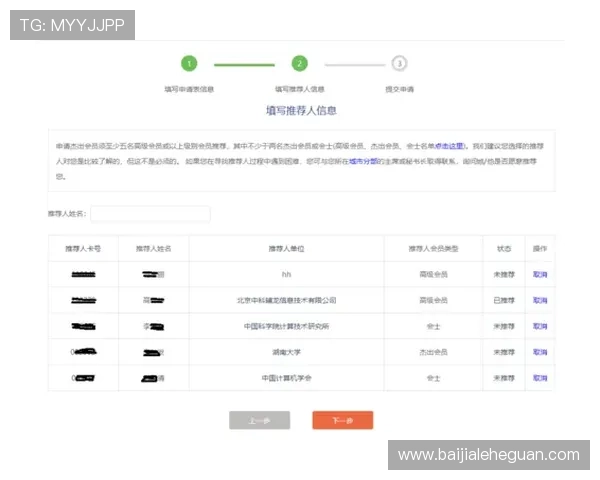Image resolution: width=600 pixels, height=480 pixels.
Task: Click 未推荐 status in the 湖南大学 row
Action: coord(504,352)
